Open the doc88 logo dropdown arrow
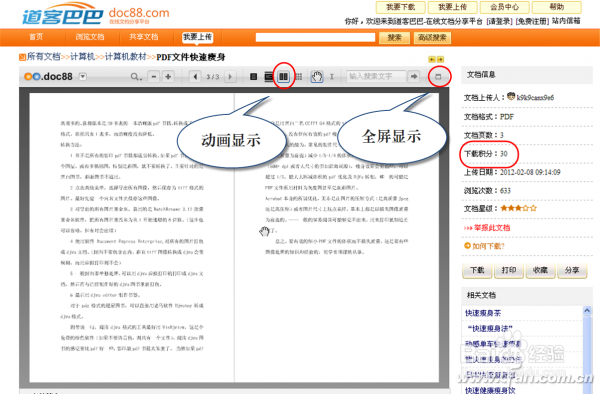Image resolution: width=600 pixels, height=394 pixels. [83, 77]
